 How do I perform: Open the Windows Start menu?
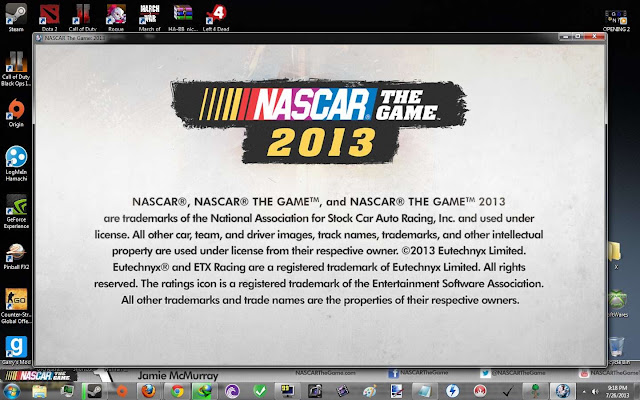click(x=11, y=391)
